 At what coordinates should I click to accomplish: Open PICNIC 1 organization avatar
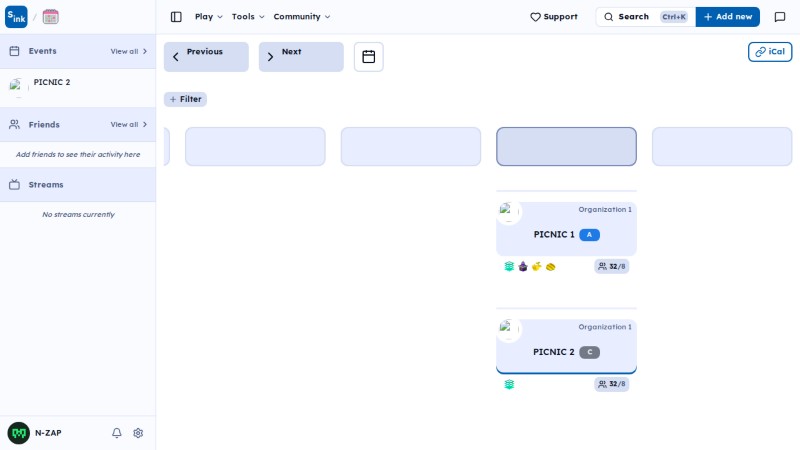pos(509,212)
